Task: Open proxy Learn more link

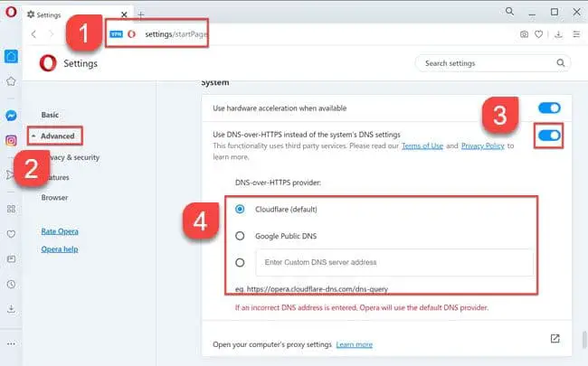Action: tap(355, 344)
